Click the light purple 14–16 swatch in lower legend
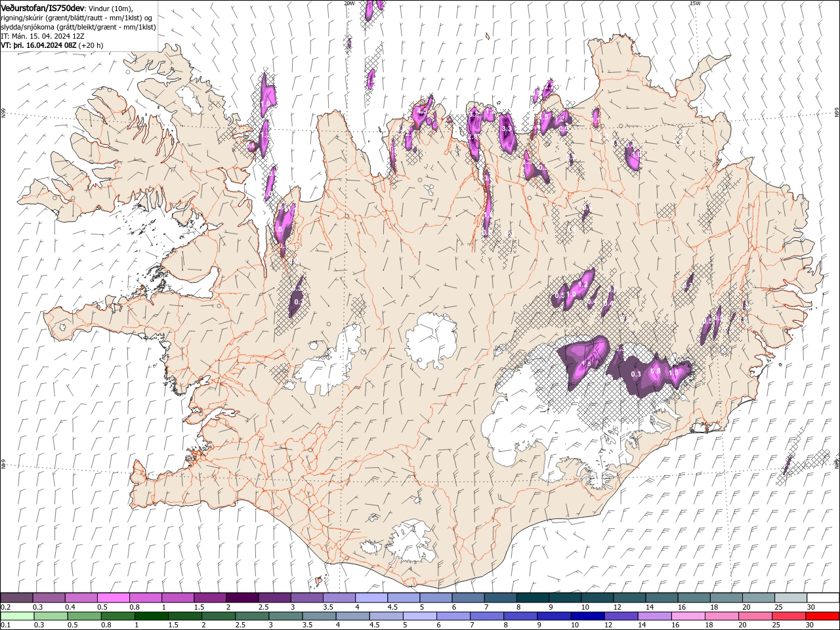 pos(654,616)
